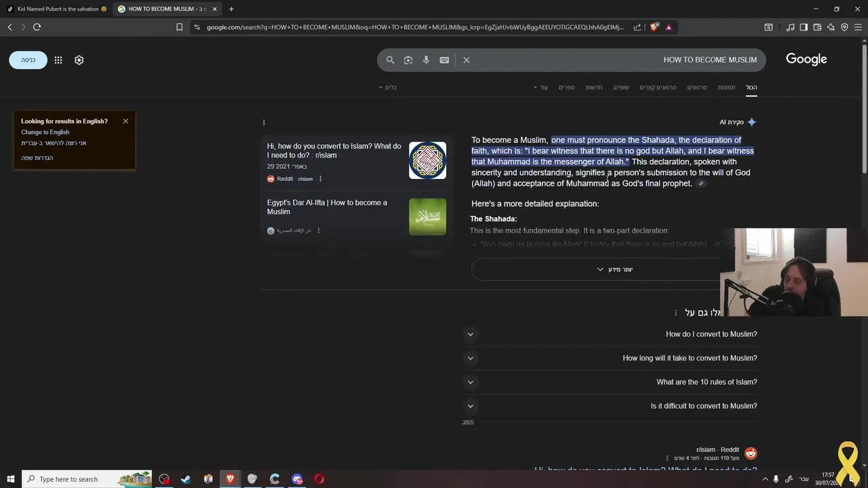Screen dimensions: 868x488
Task: Click the Brave browser taskbar icon
Action: 231,479
